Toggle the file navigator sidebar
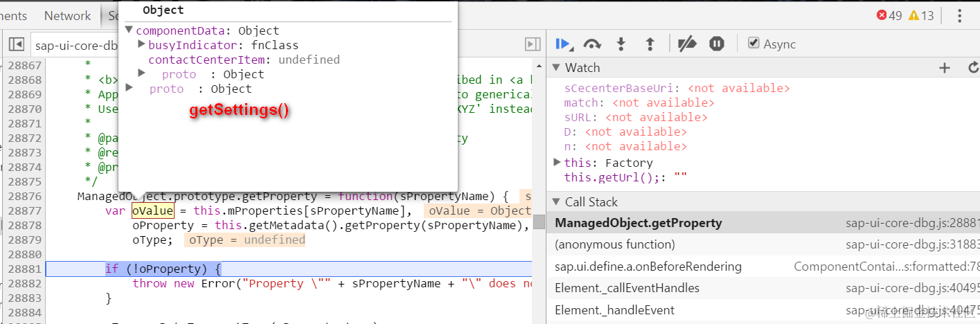Screen dimensions: 980x324 17,44
